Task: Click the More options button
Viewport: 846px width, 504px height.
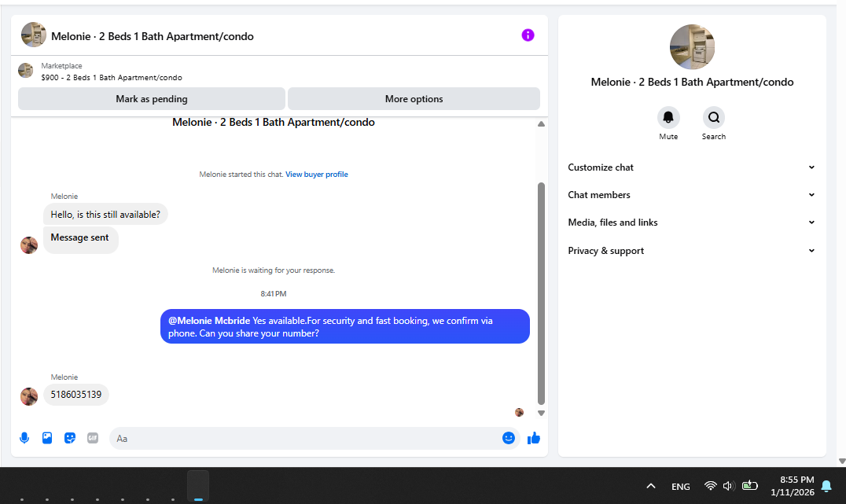Action: point(414,99)
